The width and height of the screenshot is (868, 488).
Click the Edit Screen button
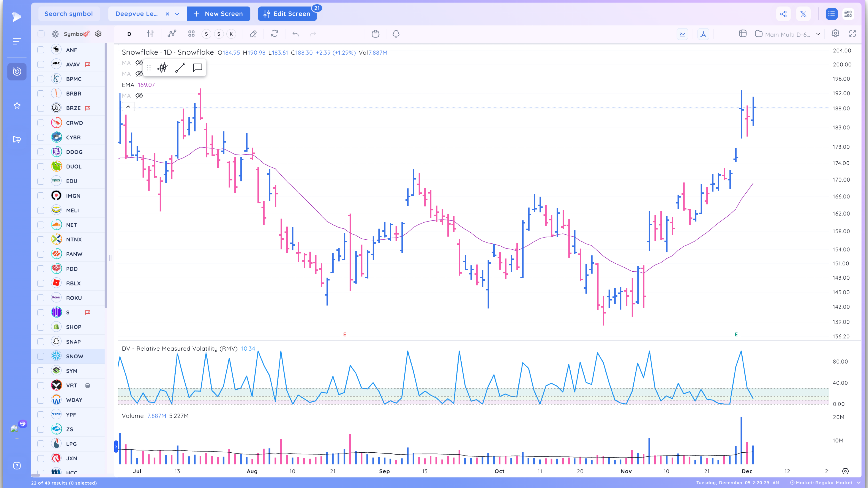[x=287, y=14]
